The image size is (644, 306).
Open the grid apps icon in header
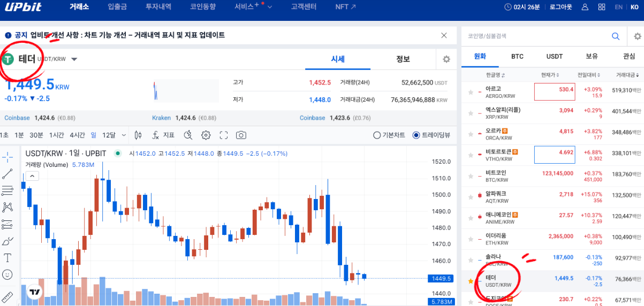click(602, 7)
